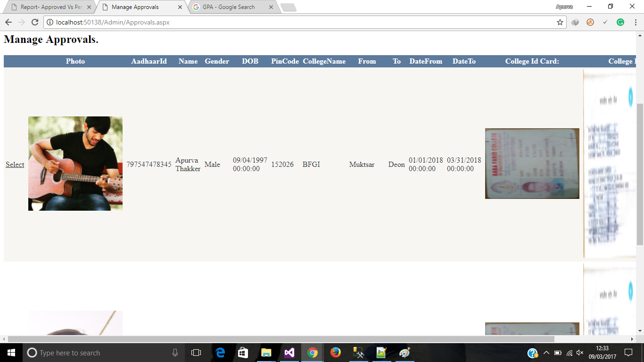Click the page scroll-down arrow
This screenshot has height=362, width=644.
(x=640, y=331)
